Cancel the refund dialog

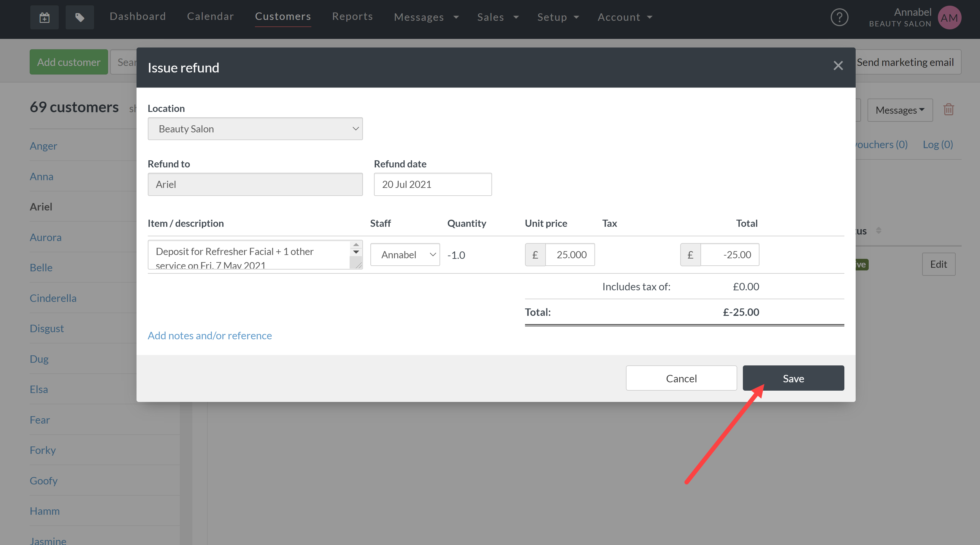(x=681, y=378)
